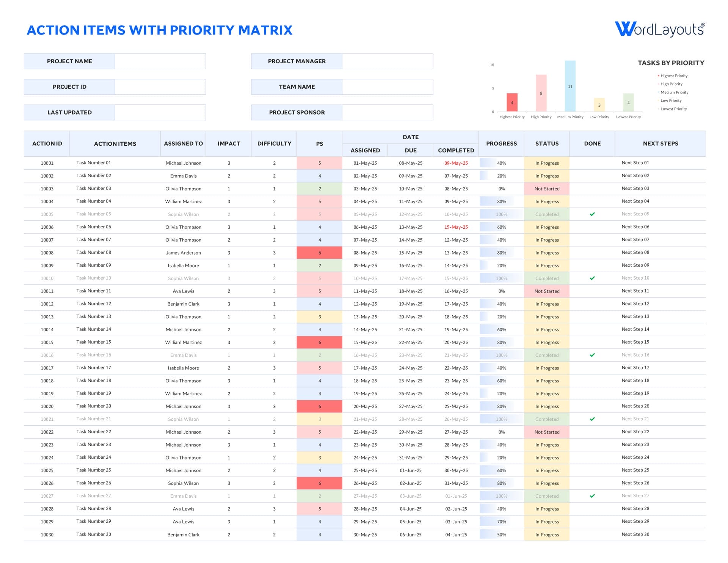The image size is (728, 563).
Task: Open Completed status cell for task 10005
Action: [547, 214]
